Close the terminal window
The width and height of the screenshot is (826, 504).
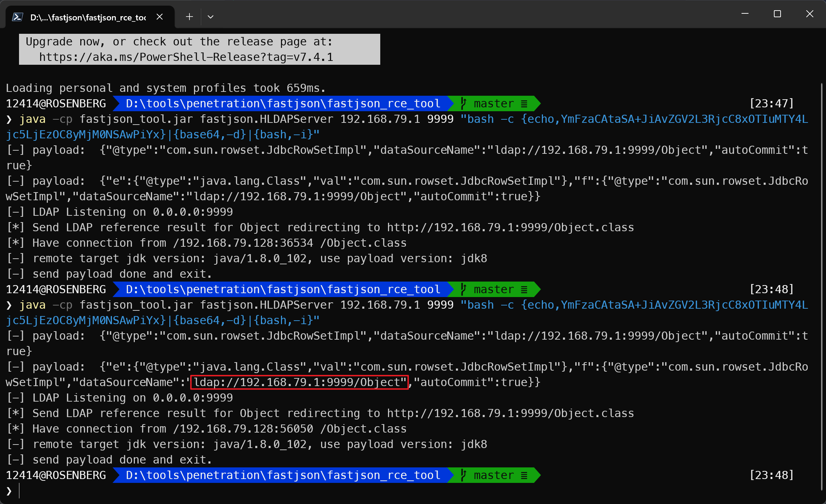click(810, 14)
